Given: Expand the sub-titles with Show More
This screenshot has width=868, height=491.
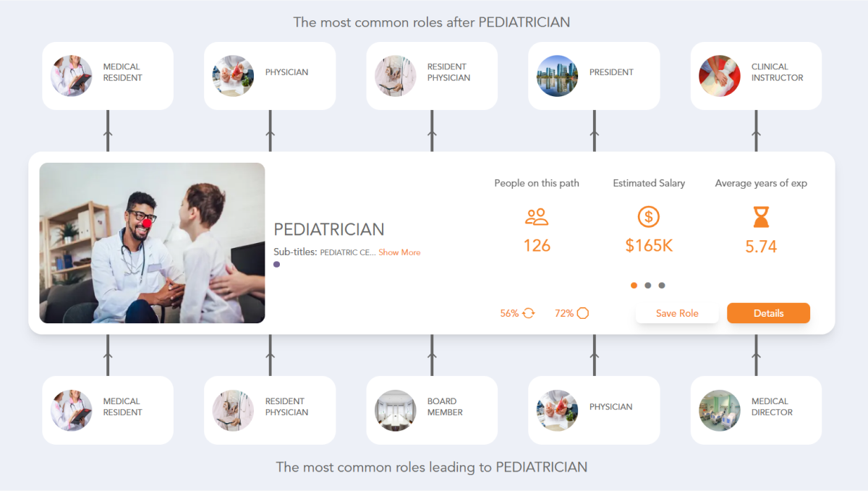Looking at the screenshot, I should point(399,252).
